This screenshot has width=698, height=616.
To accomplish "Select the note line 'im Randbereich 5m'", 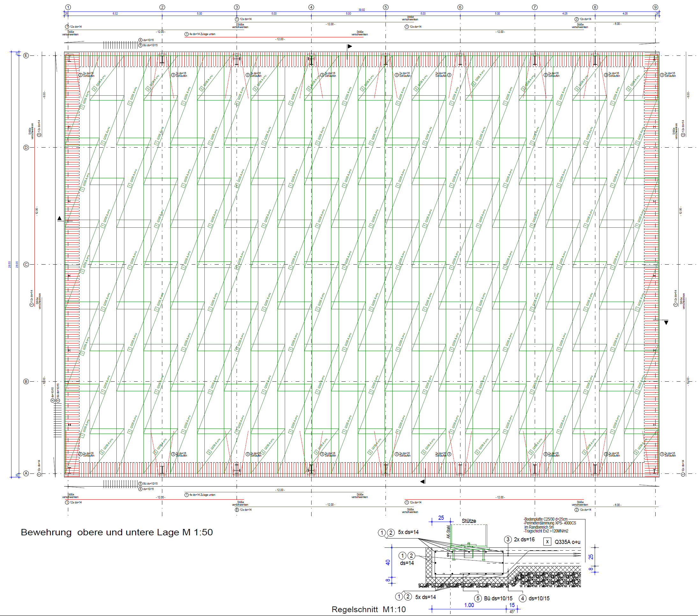I will (x=539, y=527).
